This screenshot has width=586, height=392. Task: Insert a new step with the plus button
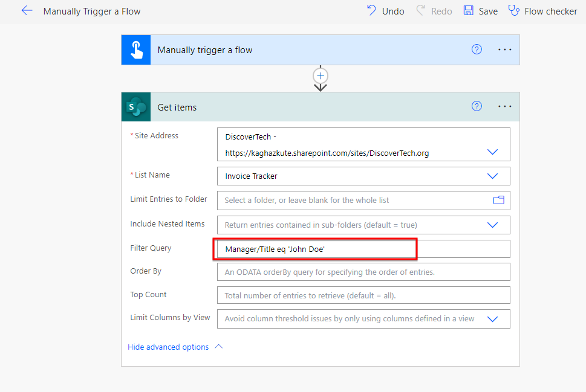point(321,76)
